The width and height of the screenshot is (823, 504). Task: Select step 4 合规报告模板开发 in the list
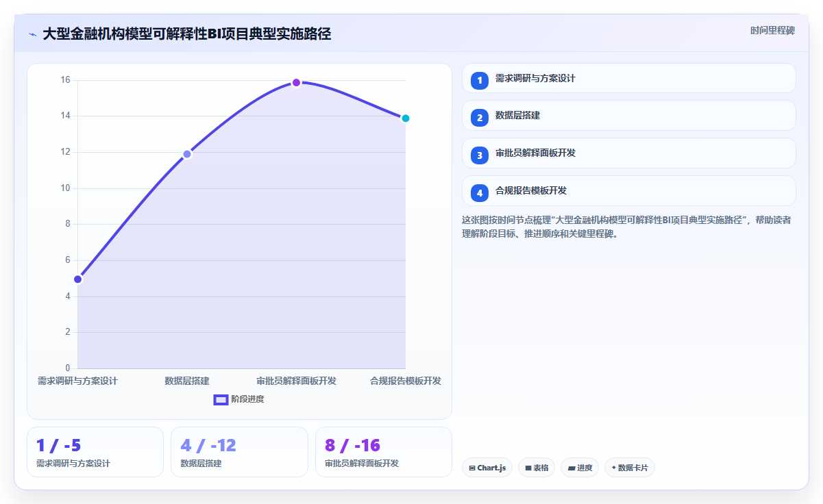pyautogui.click(x=628, y=190)
